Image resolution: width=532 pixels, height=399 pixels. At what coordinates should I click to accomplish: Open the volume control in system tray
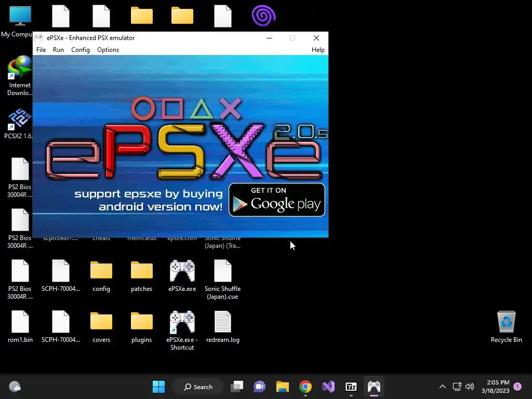tap(470, 387)
